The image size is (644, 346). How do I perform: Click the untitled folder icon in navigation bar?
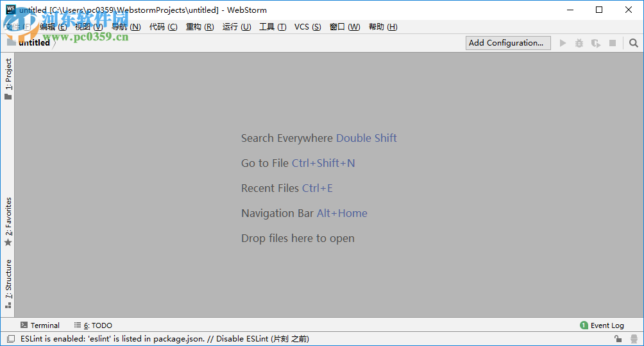tap(12, 42)
